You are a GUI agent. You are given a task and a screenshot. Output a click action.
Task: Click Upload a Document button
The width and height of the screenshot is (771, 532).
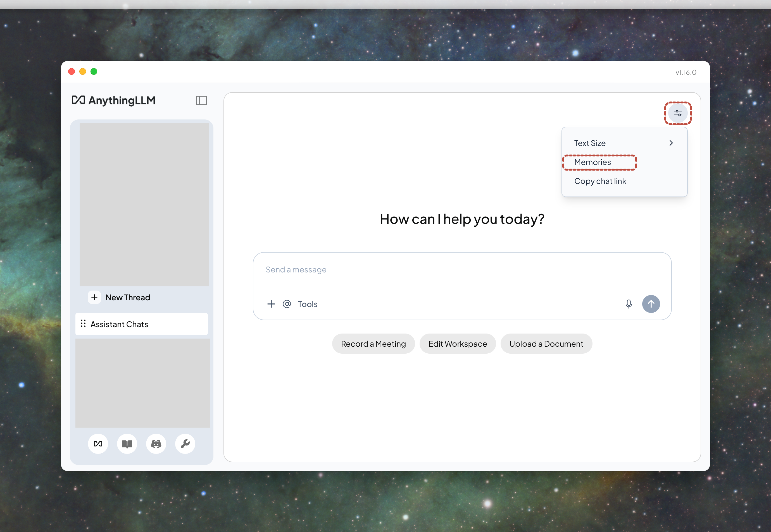[x=546, y=344]
